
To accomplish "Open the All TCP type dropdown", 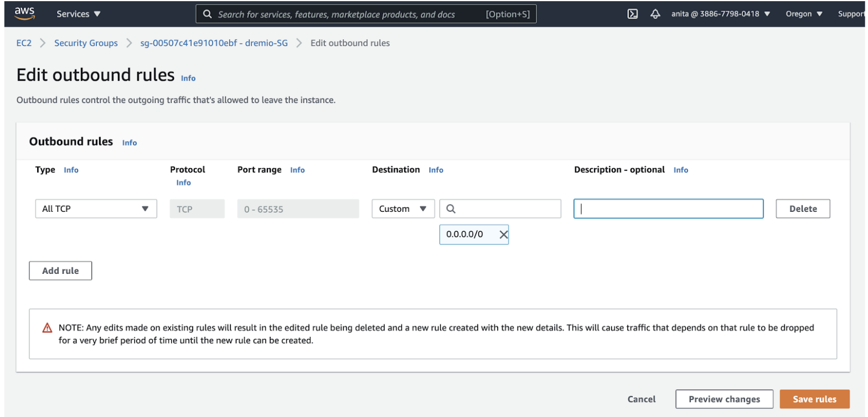I will (x=96, y=209).
